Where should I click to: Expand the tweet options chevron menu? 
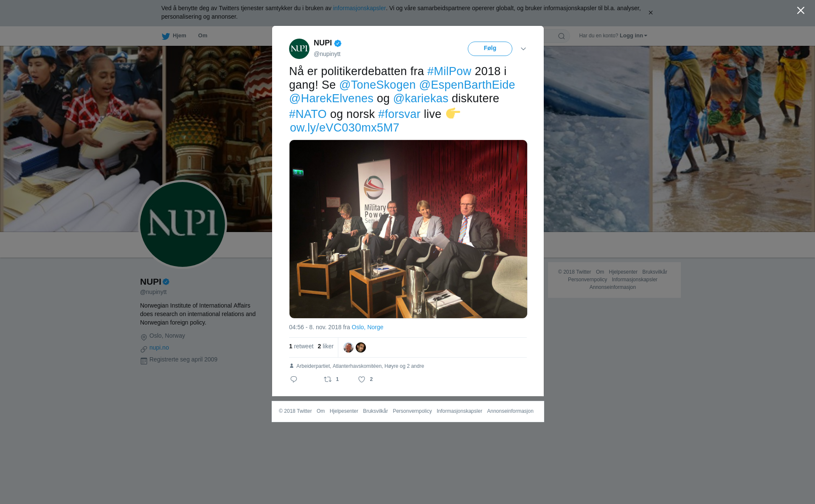[x=523, y=49]
